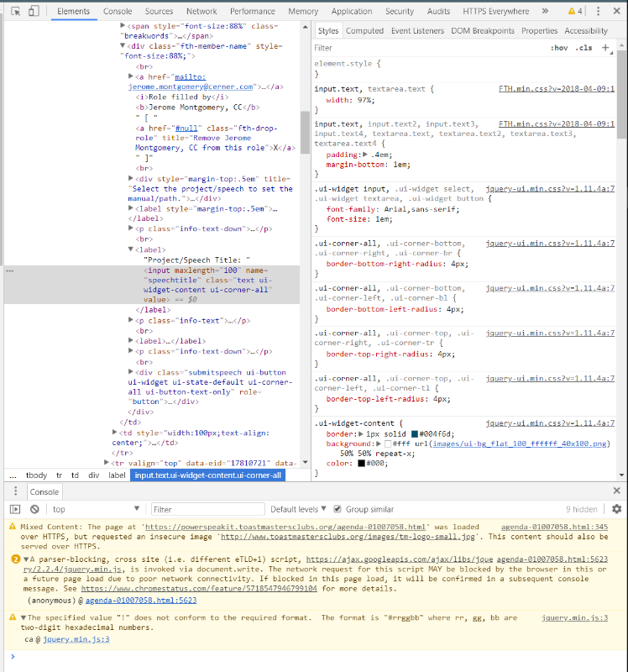This screenshot has height=672, width=628.
Task: Expand the mailto anchor node
Action: pos(131,76)
